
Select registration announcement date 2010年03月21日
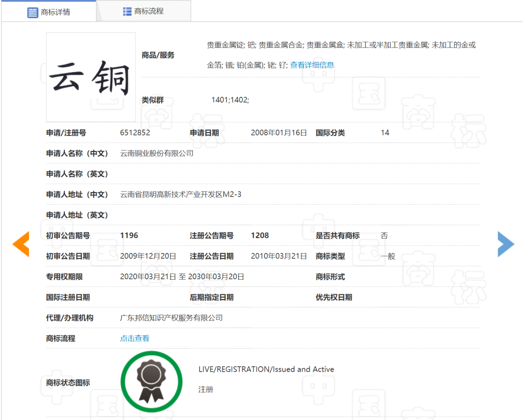(x=279, y=256)
